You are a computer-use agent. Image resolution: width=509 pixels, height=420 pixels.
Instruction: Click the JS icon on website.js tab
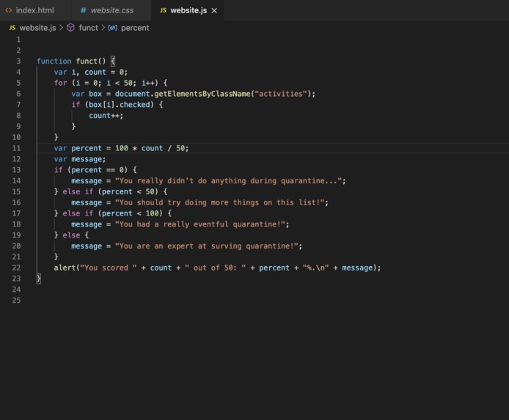[163, 10]
